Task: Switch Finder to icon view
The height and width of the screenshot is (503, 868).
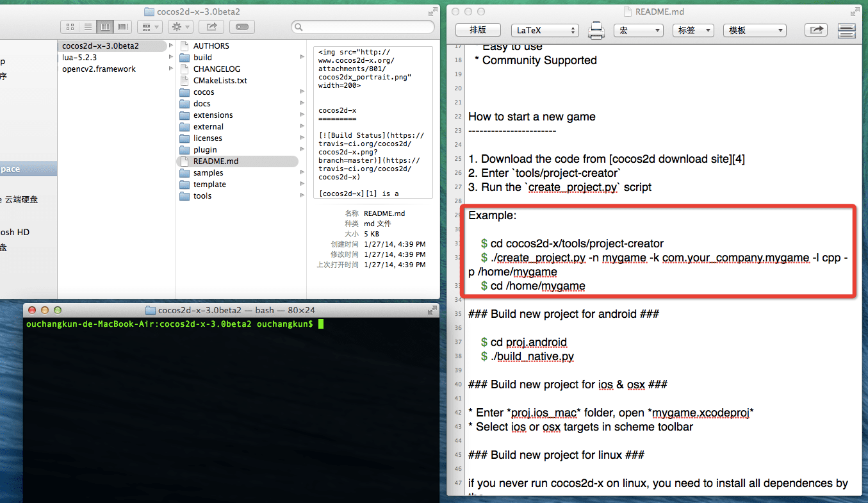Action: point(70,27)
